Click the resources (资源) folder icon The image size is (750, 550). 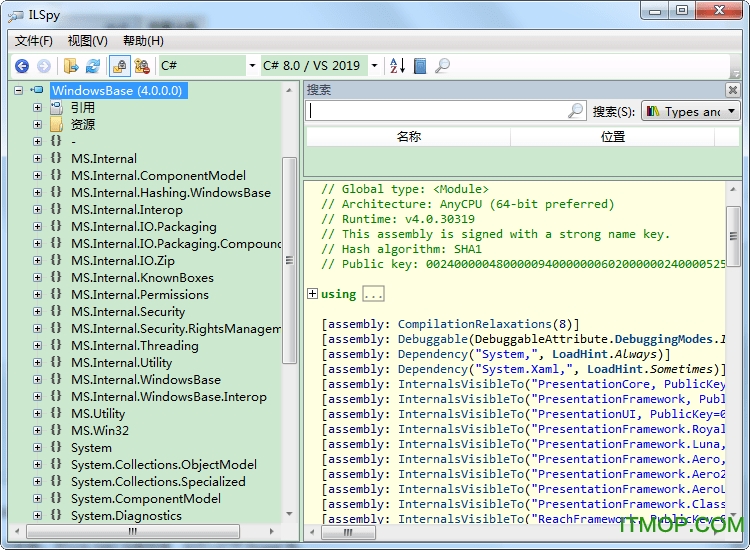pyautogui.click(x=56, y=124)
